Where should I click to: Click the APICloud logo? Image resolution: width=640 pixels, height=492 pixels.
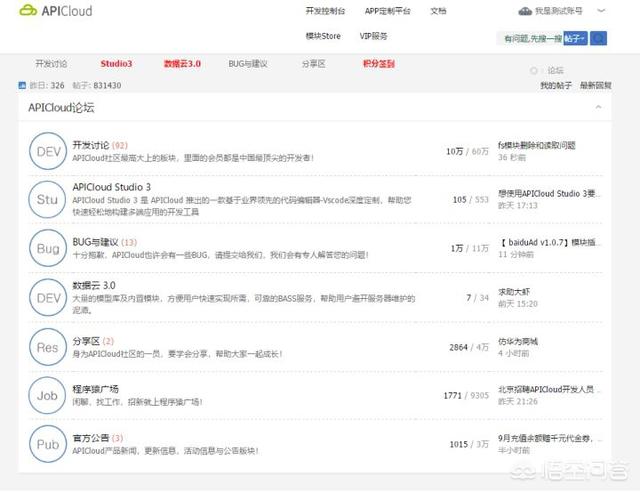coord(56,12)
